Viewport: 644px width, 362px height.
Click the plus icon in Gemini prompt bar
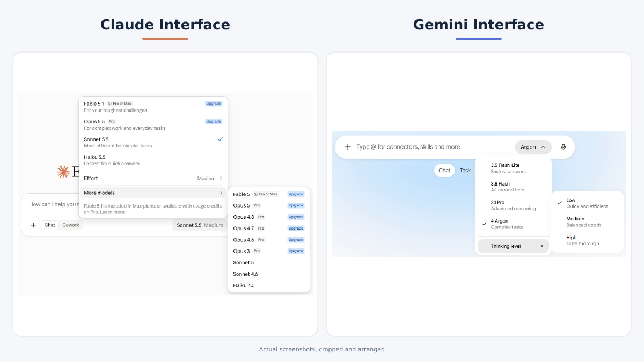pos(348,147)
